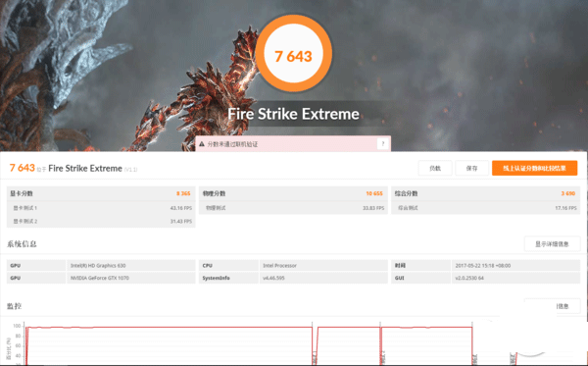588x366 pixels.
Task: Click the 2017-05-22 15:18 time cell
Action: click(x=516, y=265)
